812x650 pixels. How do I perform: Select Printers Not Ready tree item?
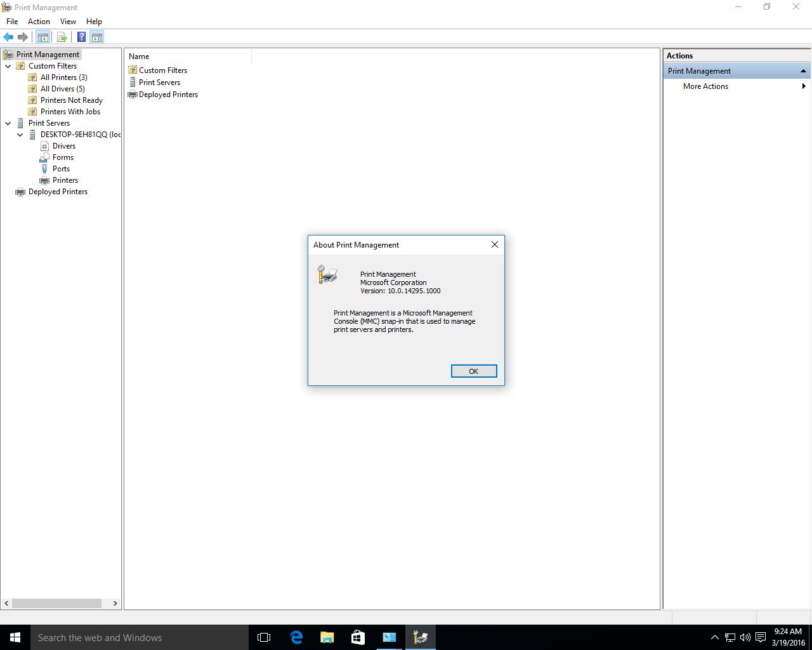point(72,100)
